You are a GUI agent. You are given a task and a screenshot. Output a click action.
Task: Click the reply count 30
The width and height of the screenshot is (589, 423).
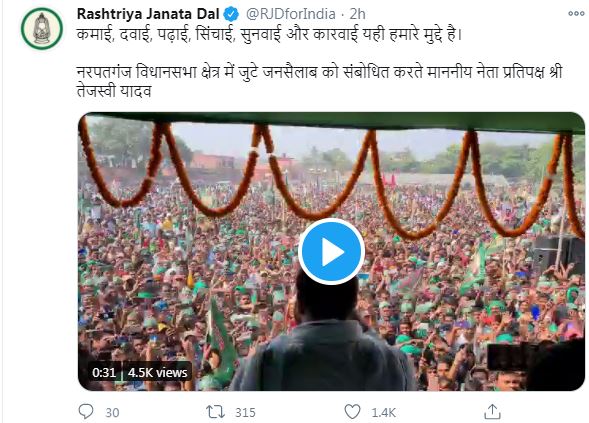click(x=112, y=412)
